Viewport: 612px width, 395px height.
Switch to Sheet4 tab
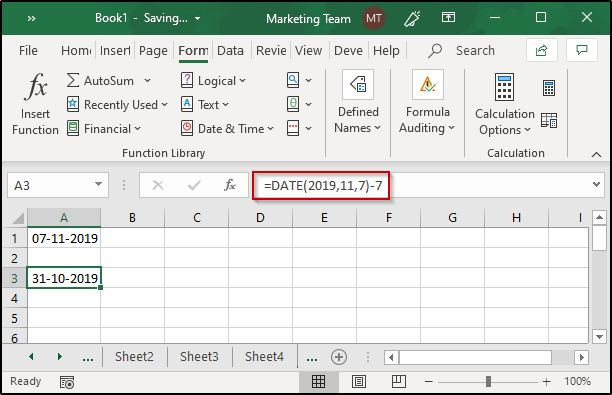[x=264, y=356]
